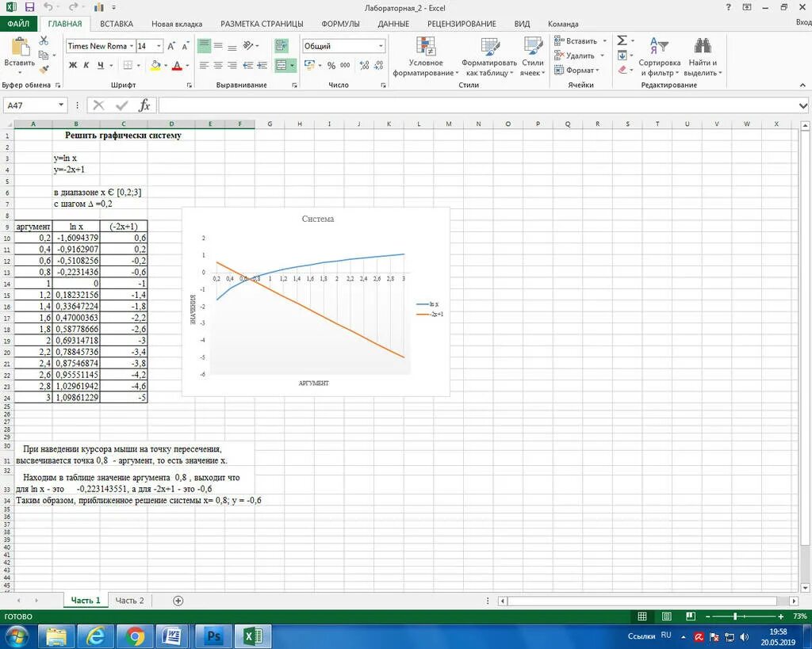Switch to Page Break Preview icon in status bar
Viewport: 812px width, 649px height.
[691, 617]
